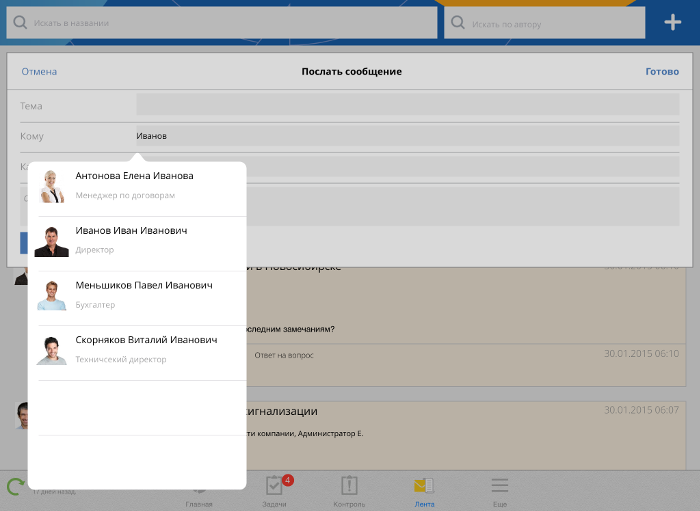Click magnifier icon in author search
The width and height of the screenshot is (700, 511).
[458, 22]
